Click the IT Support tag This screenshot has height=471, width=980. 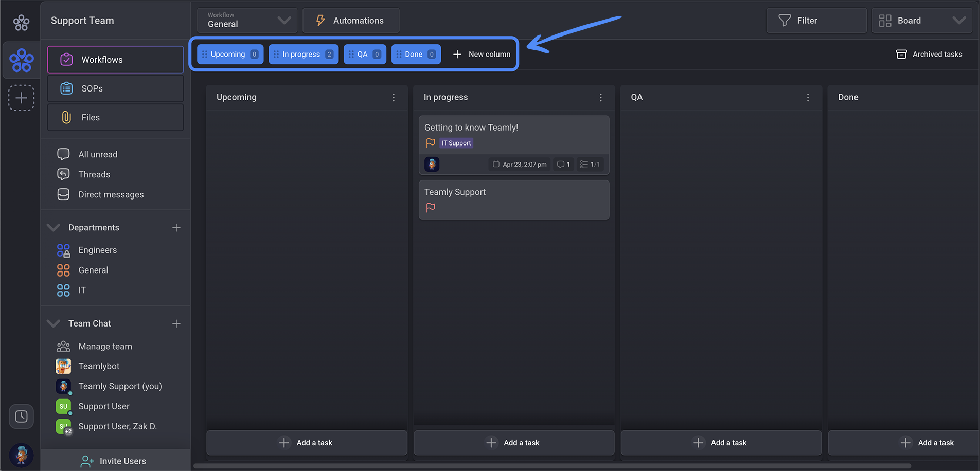coord(456,143)
